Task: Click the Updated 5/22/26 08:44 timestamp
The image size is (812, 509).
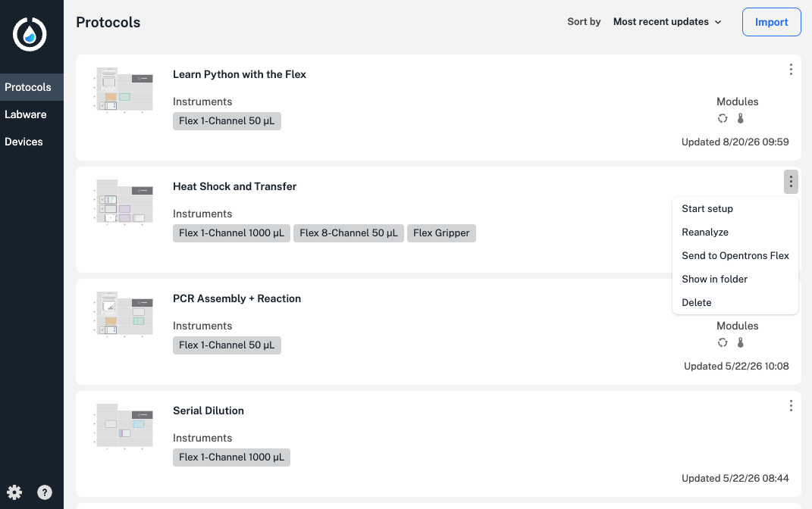Action: (735, 479)
